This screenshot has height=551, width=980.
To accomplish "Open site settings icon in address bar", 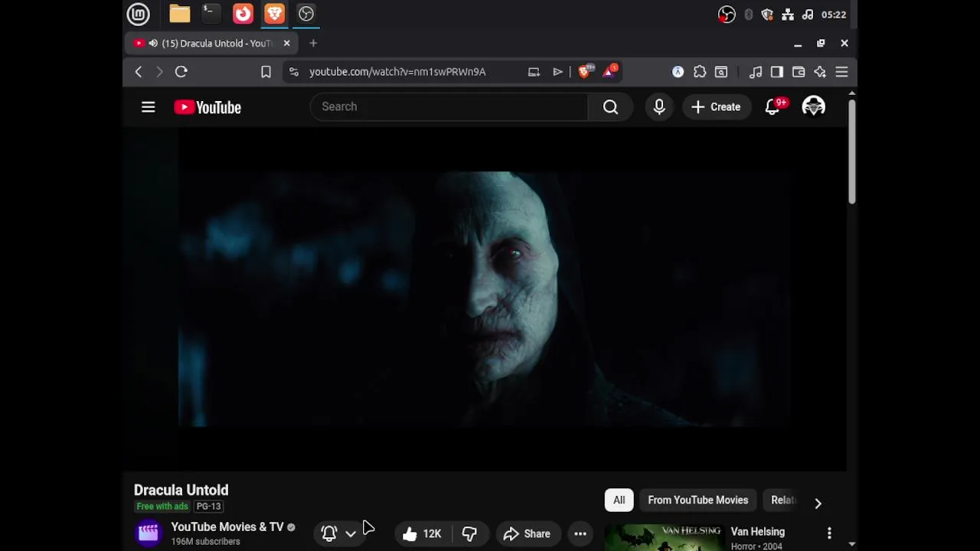I will tap(294, 72).
